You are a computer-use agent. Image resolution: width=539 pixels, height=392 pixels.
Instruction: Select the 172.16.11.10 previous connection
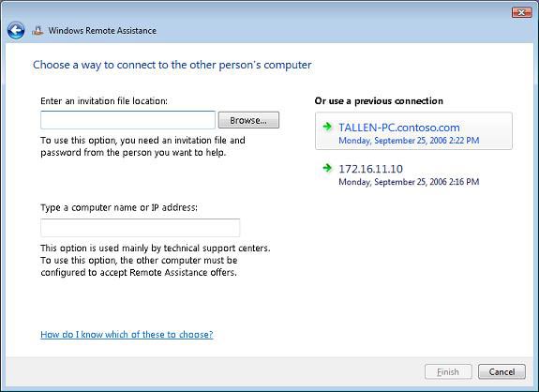point(413,174)
